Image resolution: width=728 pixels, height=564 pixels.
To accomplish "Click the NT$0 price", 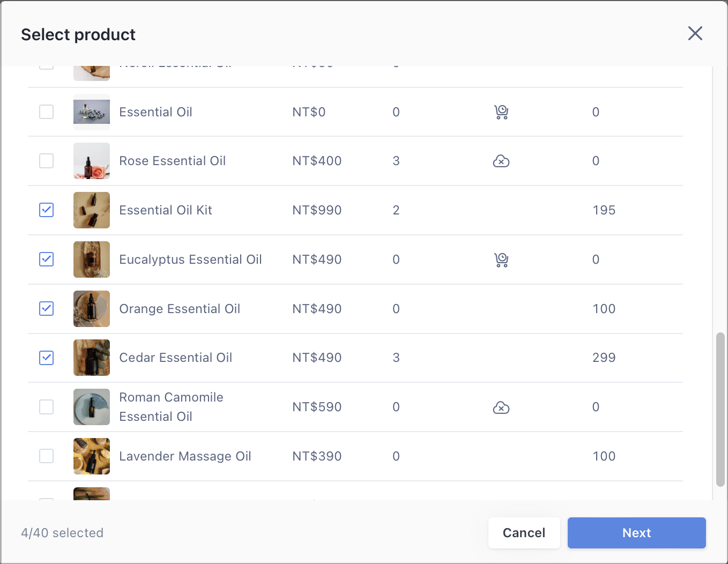I will pos(309,112).
